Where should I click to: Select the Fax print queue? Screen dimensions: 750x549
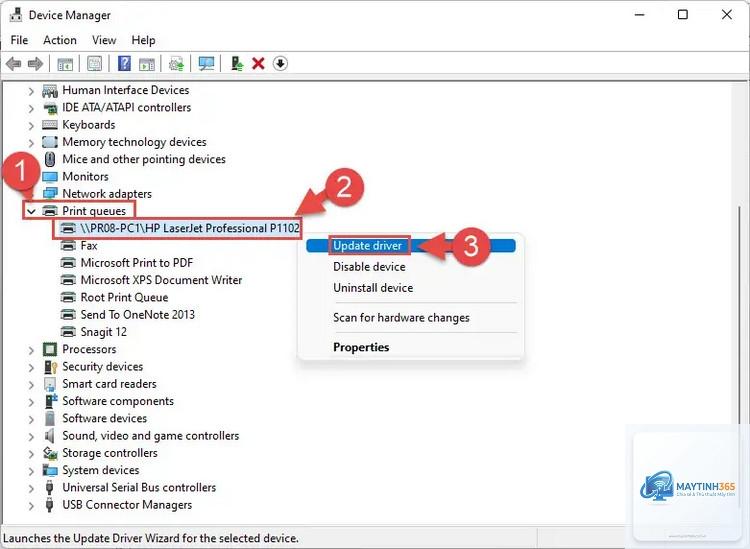pyautogui.click(x=89, y=246)
